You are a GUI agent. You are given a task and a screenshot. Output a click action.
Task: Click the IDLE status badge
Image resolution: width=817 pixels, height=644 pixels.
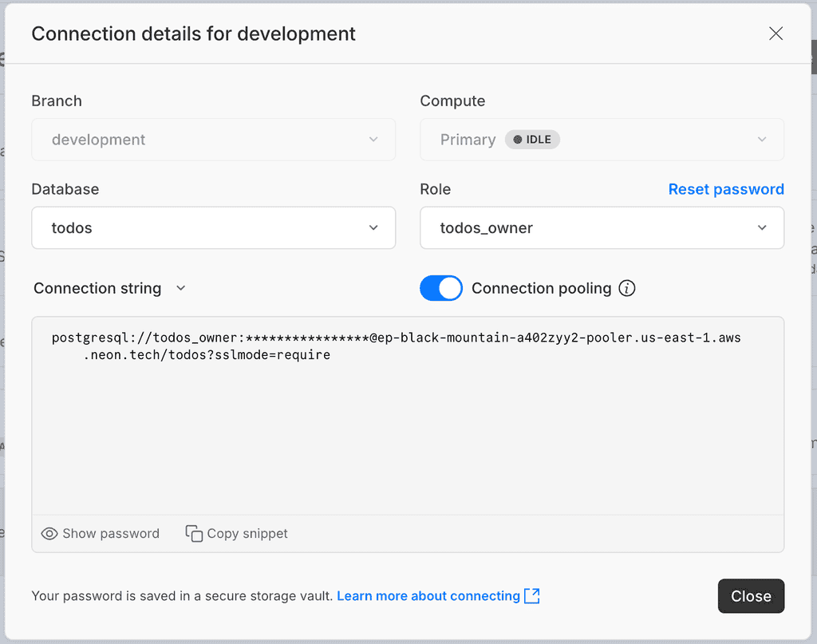pos(532,140)
